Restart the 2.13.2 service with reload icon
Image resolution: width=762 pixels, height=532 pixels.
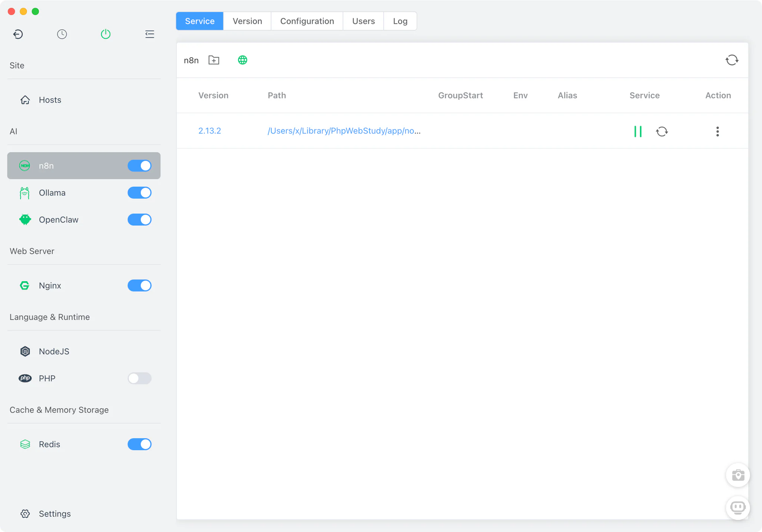coord(662,131)
